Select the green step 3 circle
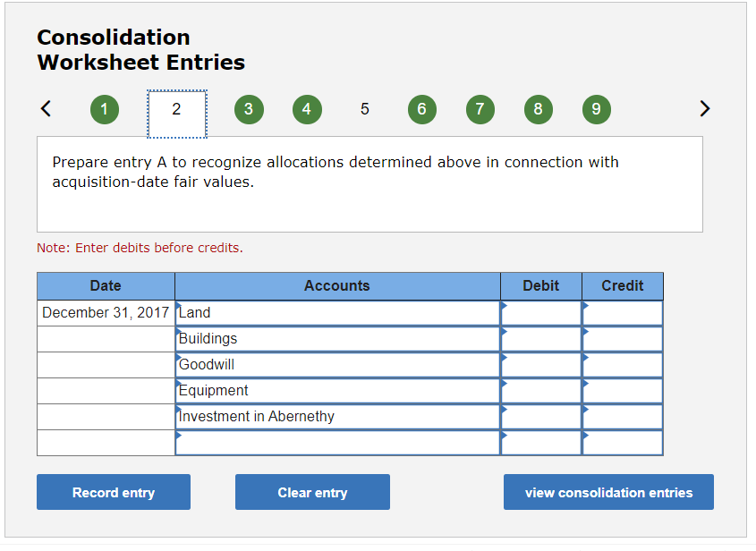756x551 pixels. point(249,108)
